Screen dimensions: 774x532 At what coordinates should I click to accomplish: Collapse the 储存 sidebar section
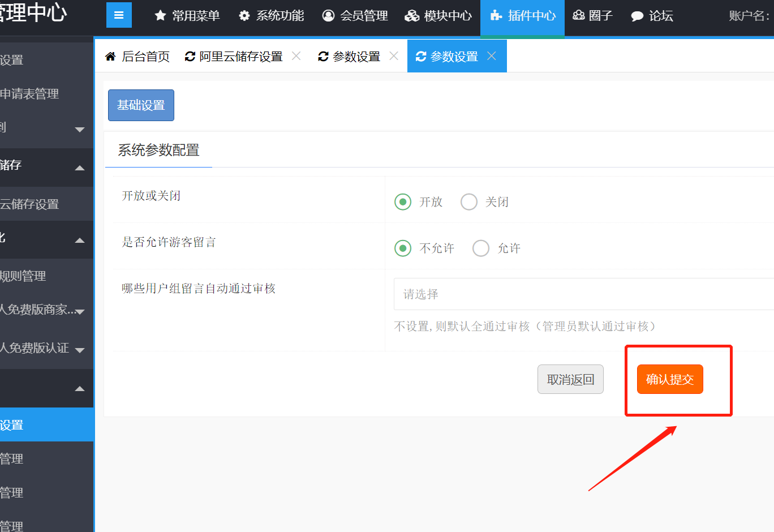click(x=80, y=168)
